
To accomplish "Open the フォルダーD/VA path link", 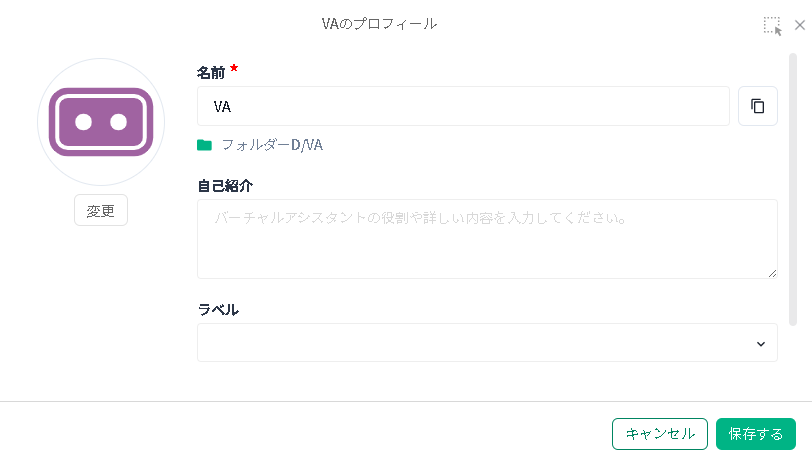I will tap(271, 145).
